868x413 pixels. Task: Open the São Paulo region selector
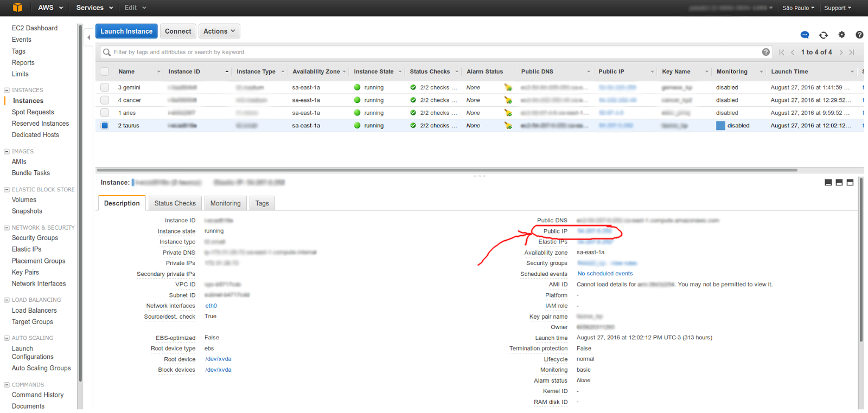tap(798, 8)
